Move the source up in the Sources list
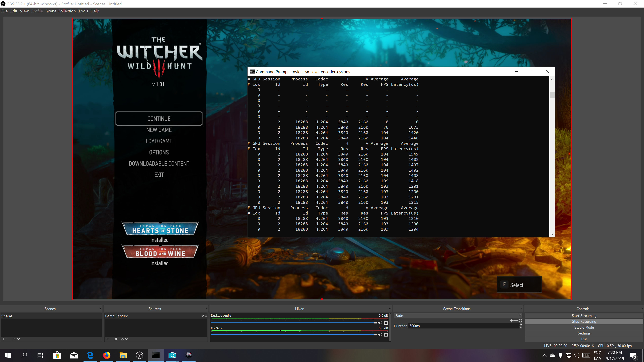Screen dimensions: 644x362 coord(122,339)
